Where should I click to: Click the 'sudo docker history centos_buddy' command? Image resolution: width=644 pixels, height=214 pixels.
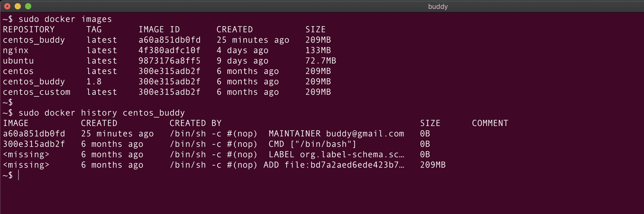point(101,113)
